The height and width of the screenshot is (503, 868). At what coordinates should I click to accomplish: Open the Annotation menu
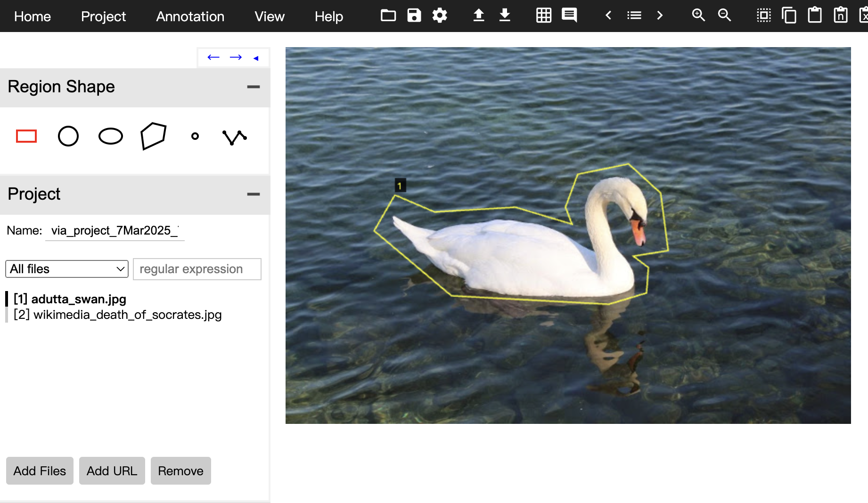190,16
